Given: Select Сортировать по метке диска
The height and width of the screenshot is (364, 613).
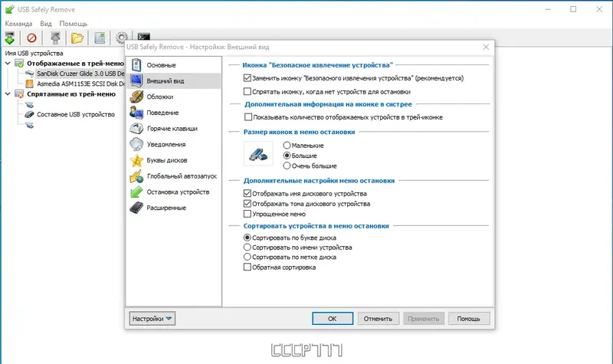Looking at the screenshot, I should [247, 257].
